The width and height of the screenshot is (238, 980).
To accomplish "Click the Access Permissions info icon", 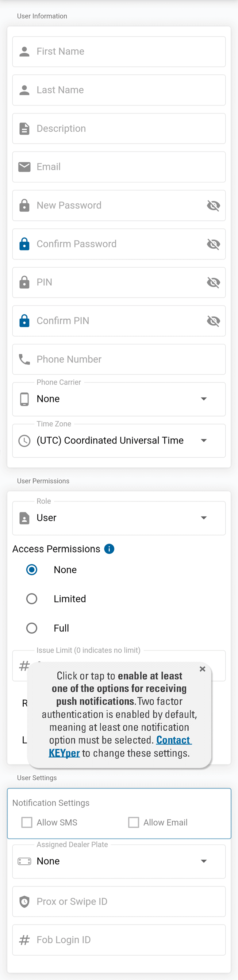I will tap(109, 549).
